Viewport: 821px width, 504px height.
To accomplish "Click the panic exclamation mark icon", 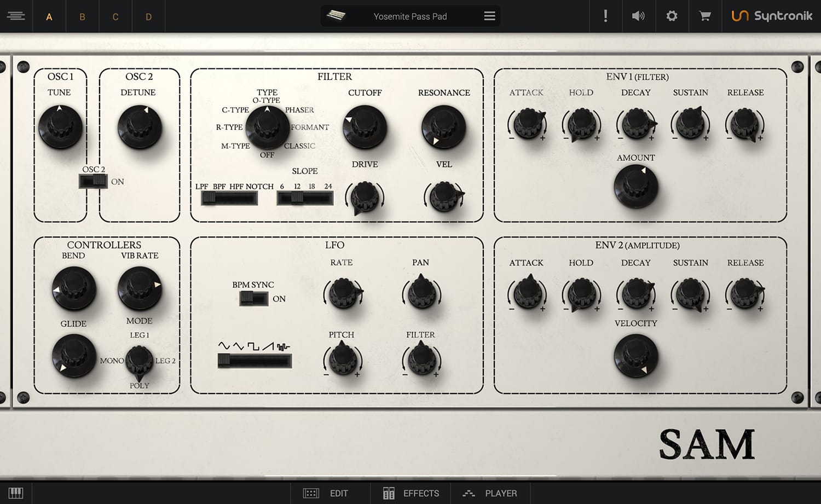I will pyautogui.click(x=605, y=16).
